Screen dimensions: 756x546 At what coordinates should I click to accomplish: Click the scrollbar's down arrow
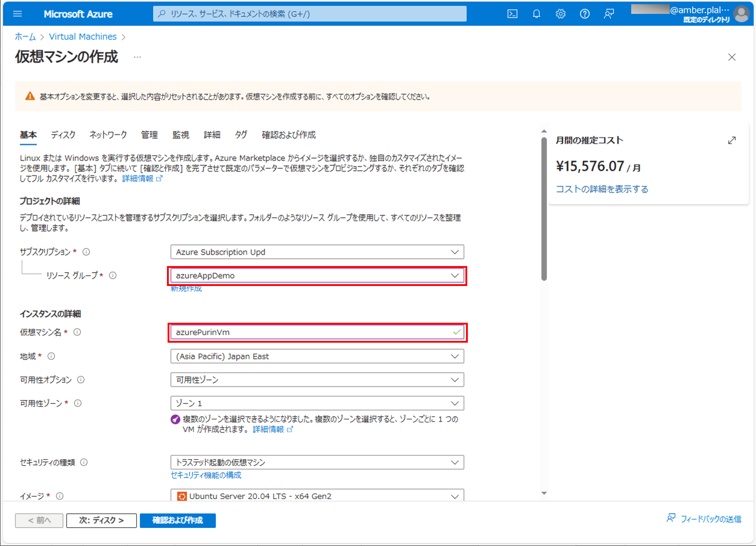544,493
